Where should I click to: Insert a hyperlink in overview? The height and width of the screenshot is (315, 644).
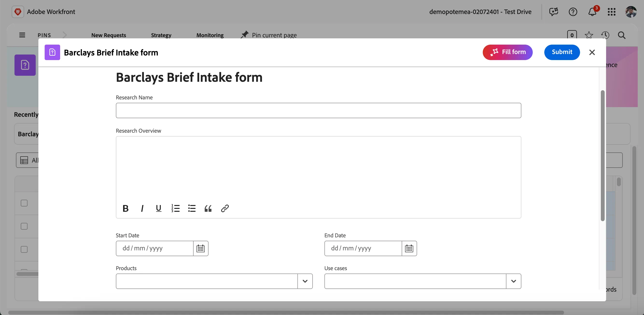point(225,208)
